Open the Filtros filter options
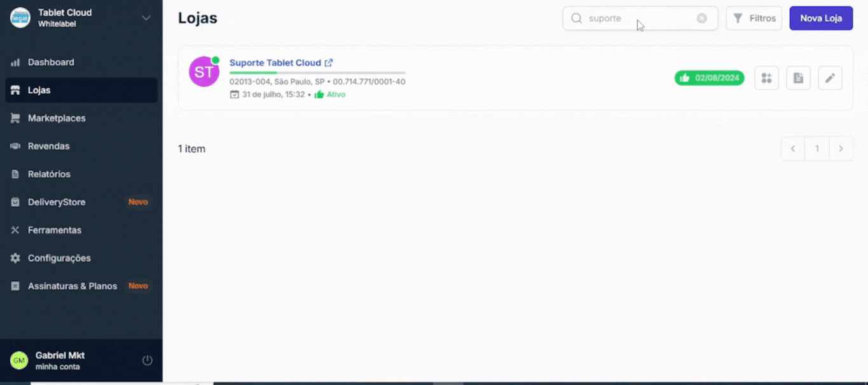 coord(754,18)
